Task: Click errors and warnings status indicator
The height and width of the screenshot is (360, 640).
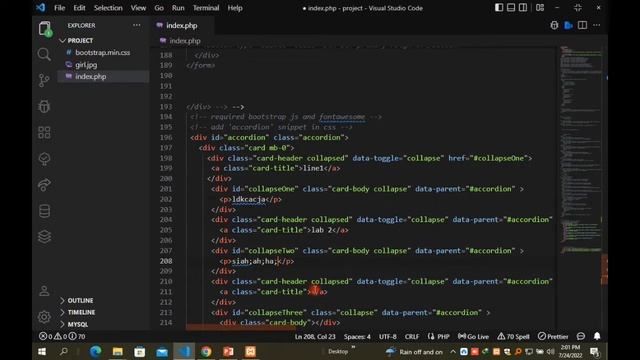Action: 62,336
